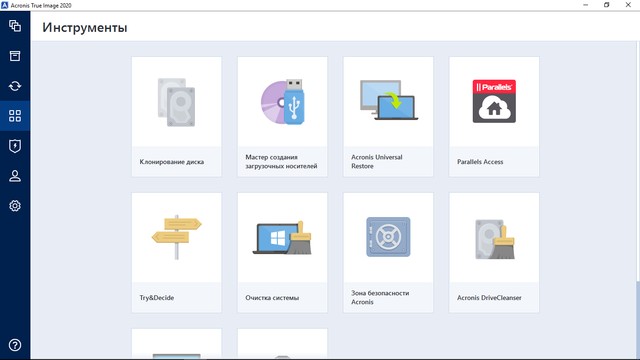Open the 'Try&Decide' label
This screenshot has height=360, width=640.
click(157, 298)
